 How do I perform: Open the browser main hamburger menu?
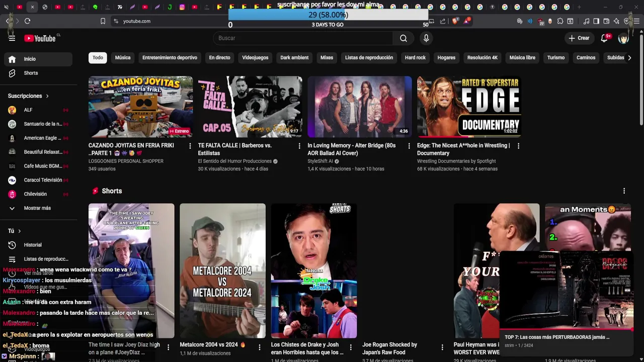(637, 21)
